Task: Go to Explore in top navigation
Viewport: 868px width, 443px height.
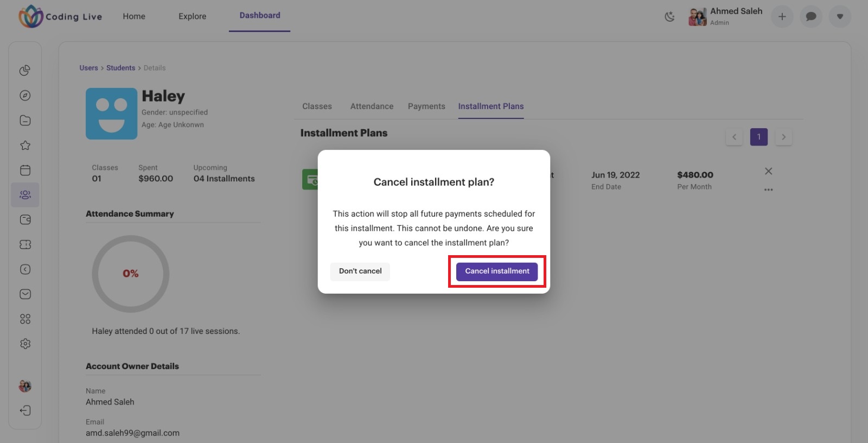Action: tap(193, 16)
